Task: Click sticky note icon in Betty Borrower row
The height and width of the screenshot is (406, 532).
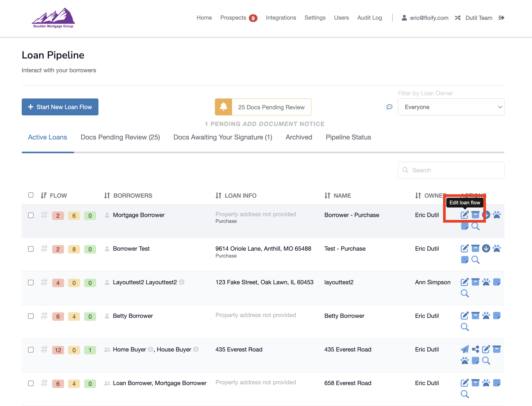Action: [497, 315]
